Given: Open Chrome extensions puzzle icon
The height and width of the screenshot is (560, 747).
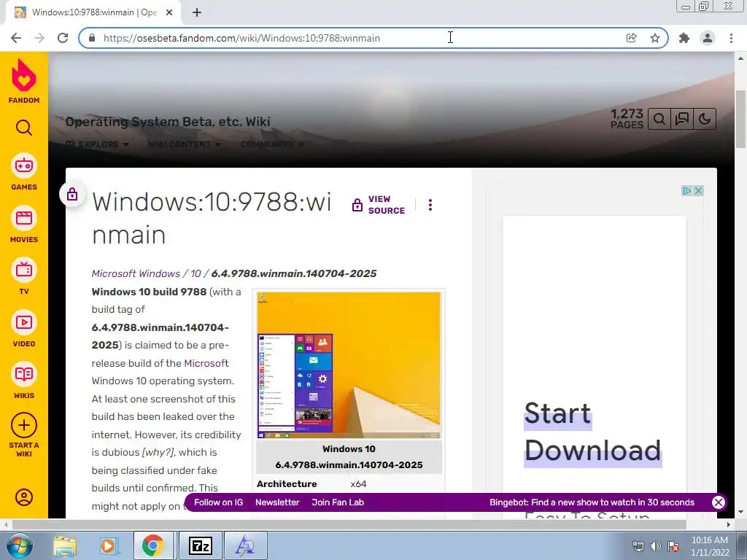Looking at the screenshot, I should (x=684, y=38).
